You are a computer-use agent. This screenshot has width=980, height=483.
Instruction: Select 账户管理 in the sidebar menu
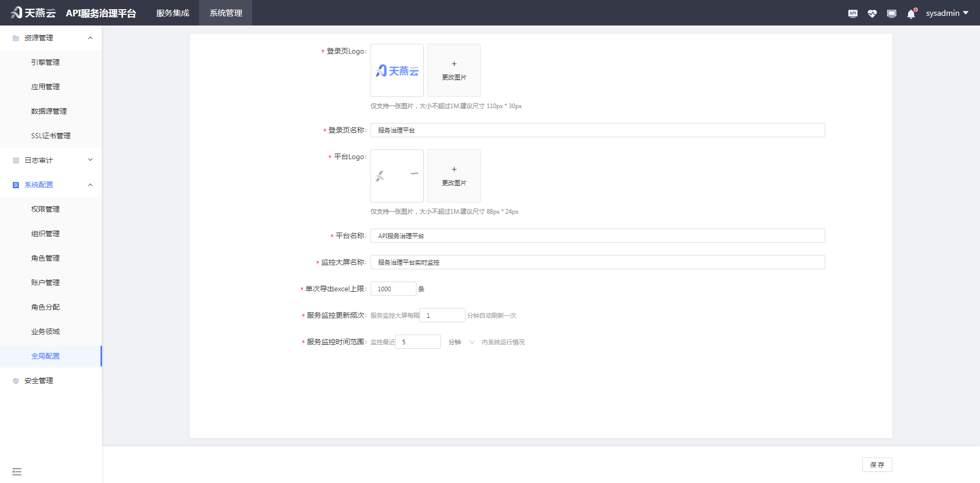(45, 282)
